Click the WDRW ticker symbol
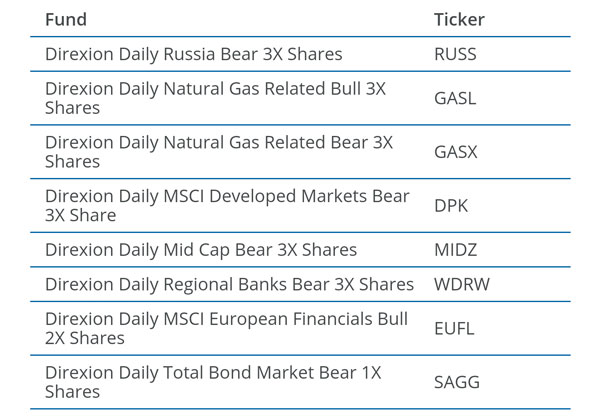The image size is (600, 418). pyautogui.click(x=462, y=285)
